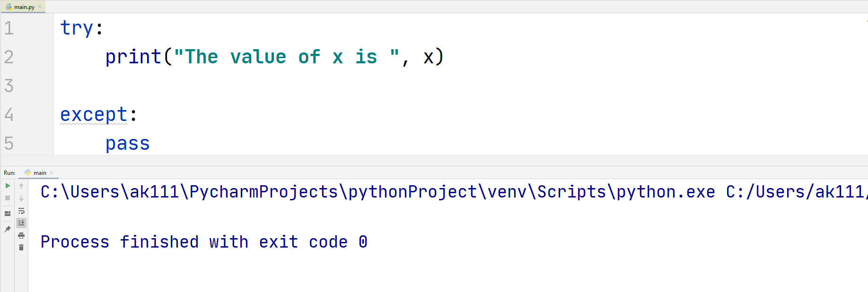The height and width of the screenshot is (292, 868).
Task: Click the gray Stop process button
Action: click(8, 198)
